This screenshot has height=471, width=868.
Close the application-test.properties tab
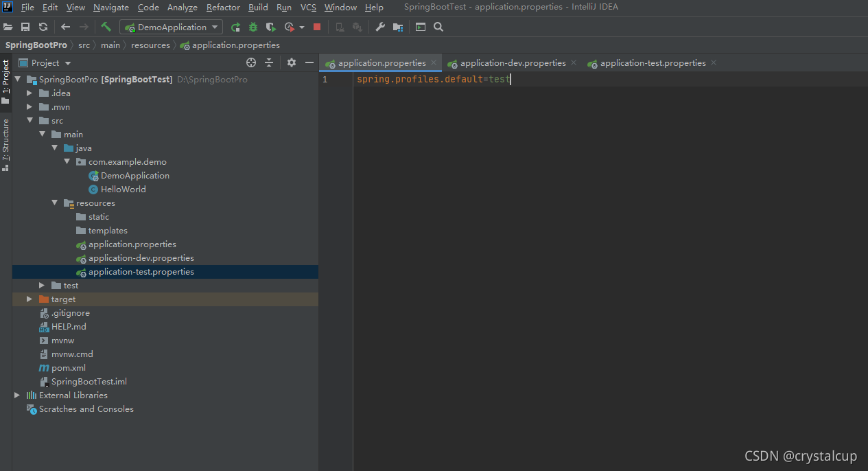point(714,62)
